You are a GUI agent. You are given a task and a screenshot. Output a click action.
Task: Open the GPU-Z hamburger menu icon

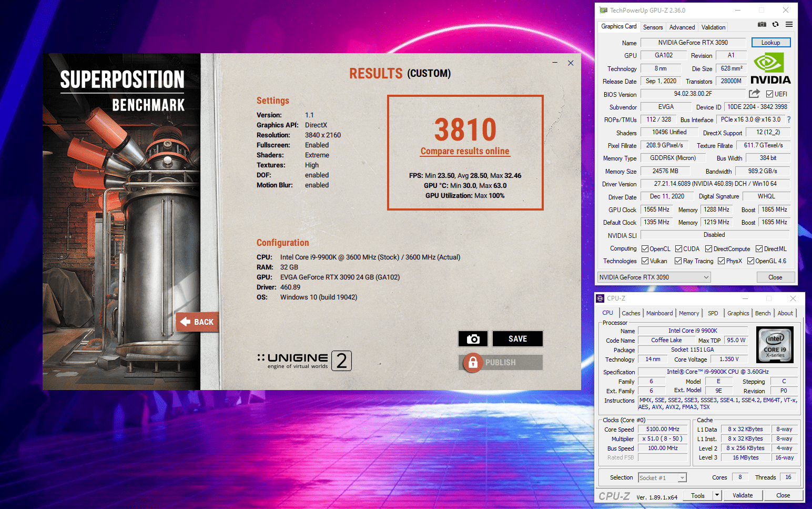[x=789, y=24]
